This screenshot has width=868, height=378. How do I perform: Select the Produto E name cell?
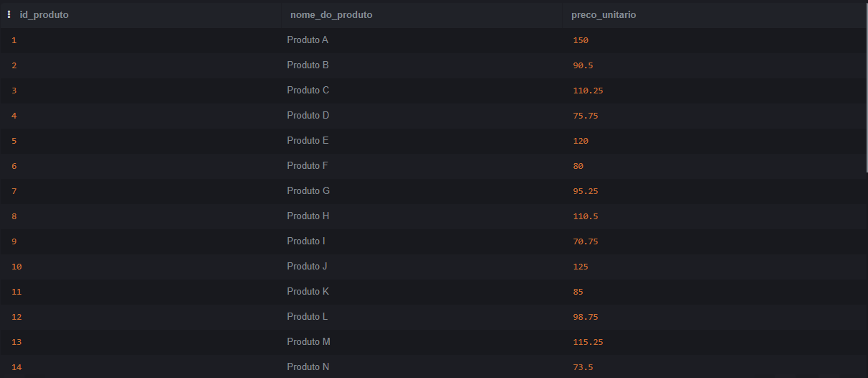[x=308, y=141]
